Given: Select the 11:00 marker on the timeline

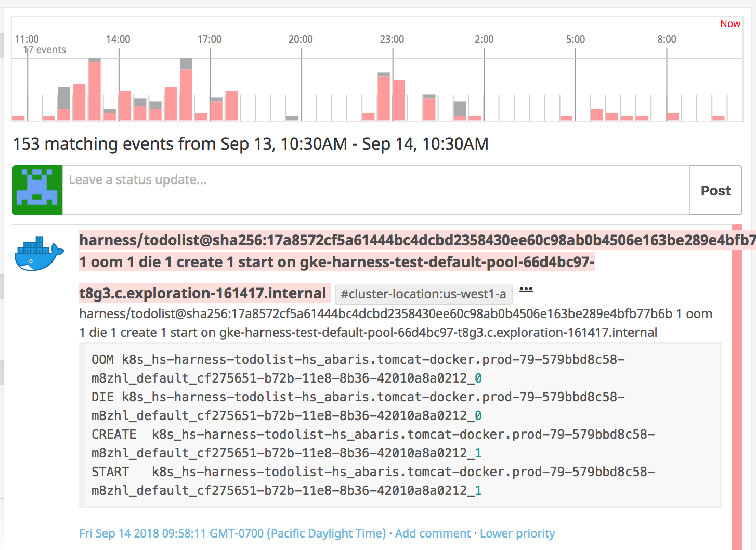Looking at the screenshot, I should pyautogui.click(x=27, y=39).
